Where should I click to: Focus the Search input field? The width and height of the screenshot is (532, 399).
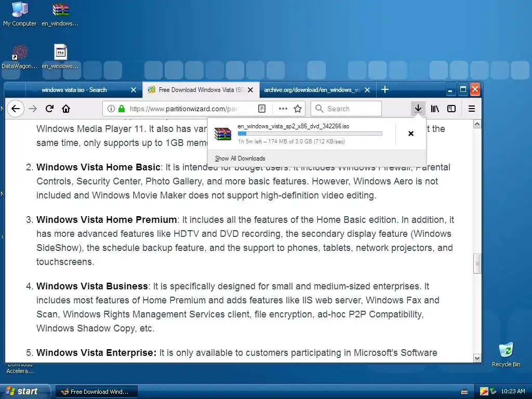click(346, 109)
